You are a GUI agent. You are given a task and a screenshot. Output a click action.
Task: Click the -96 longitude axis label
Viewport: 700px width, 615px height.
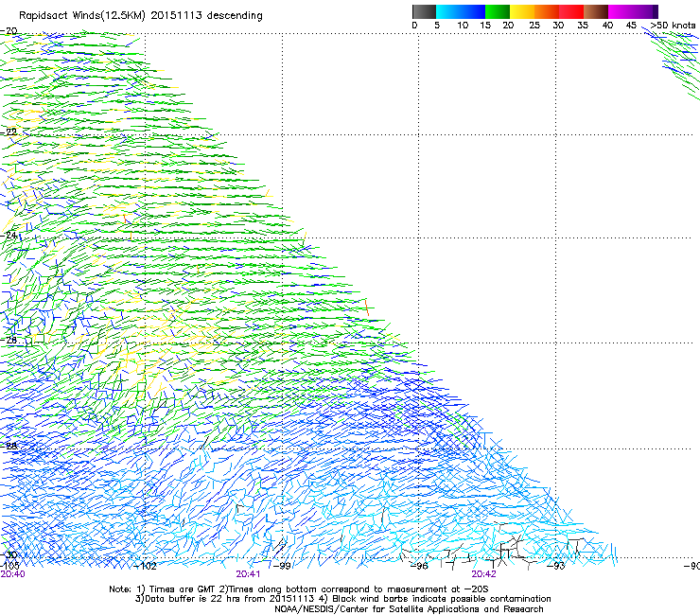tap(419, 566)
